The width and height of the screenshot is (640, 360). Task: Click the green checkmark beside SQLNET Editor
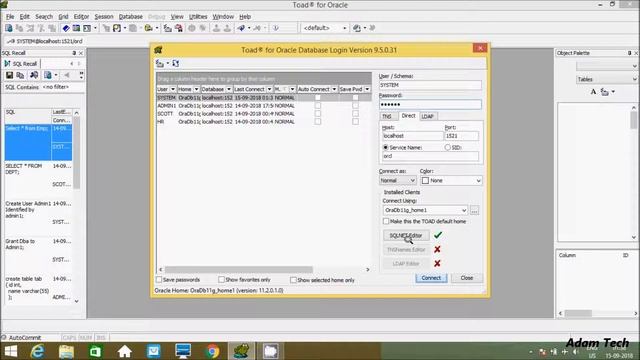[x=438, y=235]
